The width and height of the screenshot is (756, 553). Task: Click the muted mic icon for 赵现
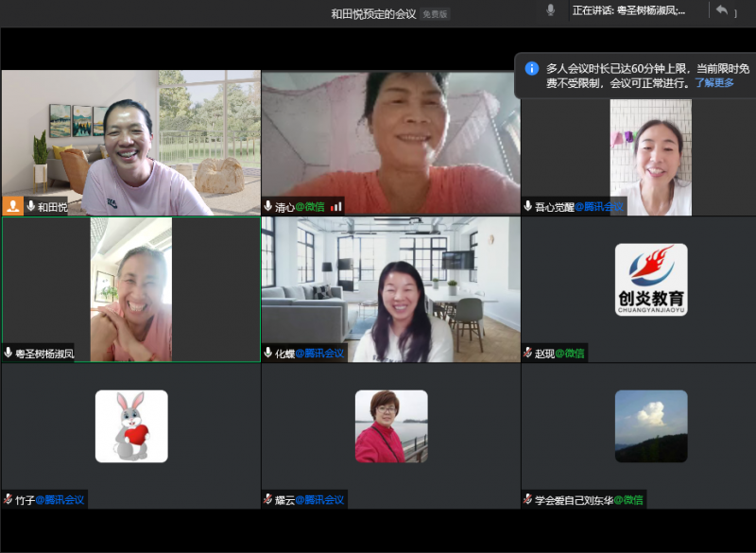(x=527, y=353)
